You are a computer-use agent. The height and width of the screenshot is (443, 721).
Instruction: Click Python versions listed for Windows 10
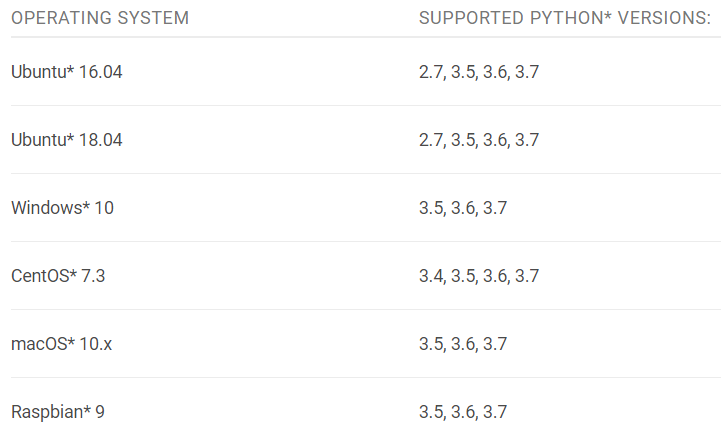pos(463,208)
